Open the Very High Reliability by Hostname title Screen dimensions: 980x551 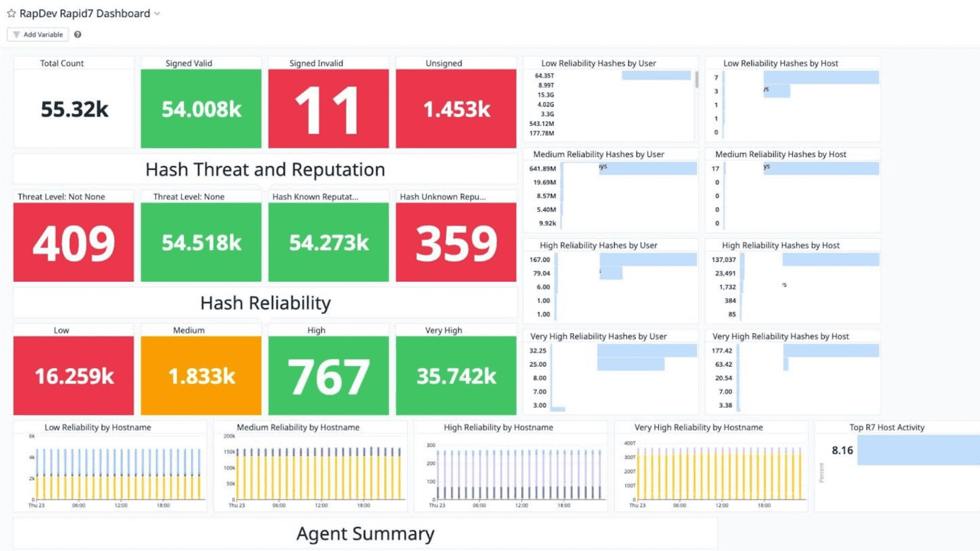coord(698,428)
